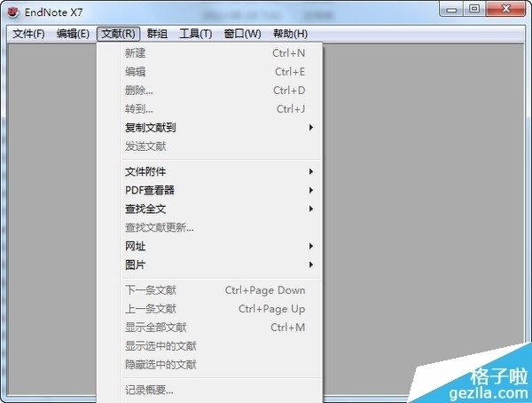The height and width of the screenshot is (403, 532).
Task: Open the 工具(T) menu
Action: (x=195, y=34)
